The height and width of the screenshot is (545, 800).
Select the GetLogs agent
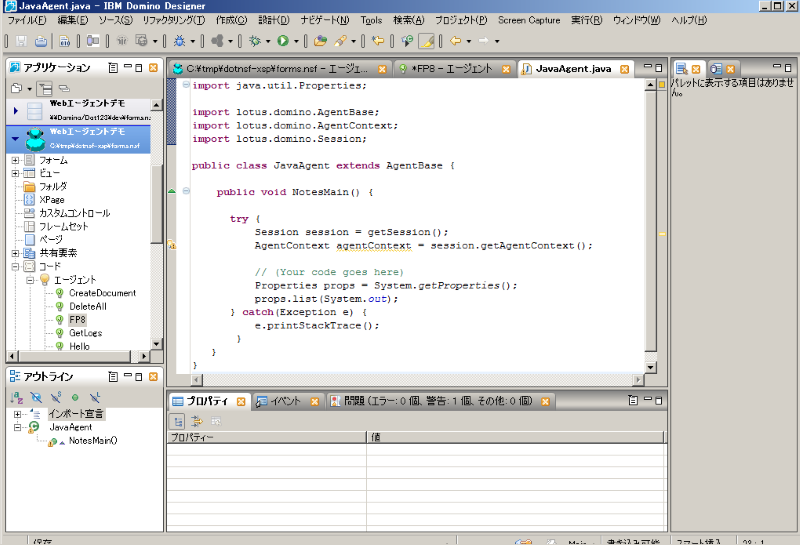pyautogui.click(x=86, y=333)
